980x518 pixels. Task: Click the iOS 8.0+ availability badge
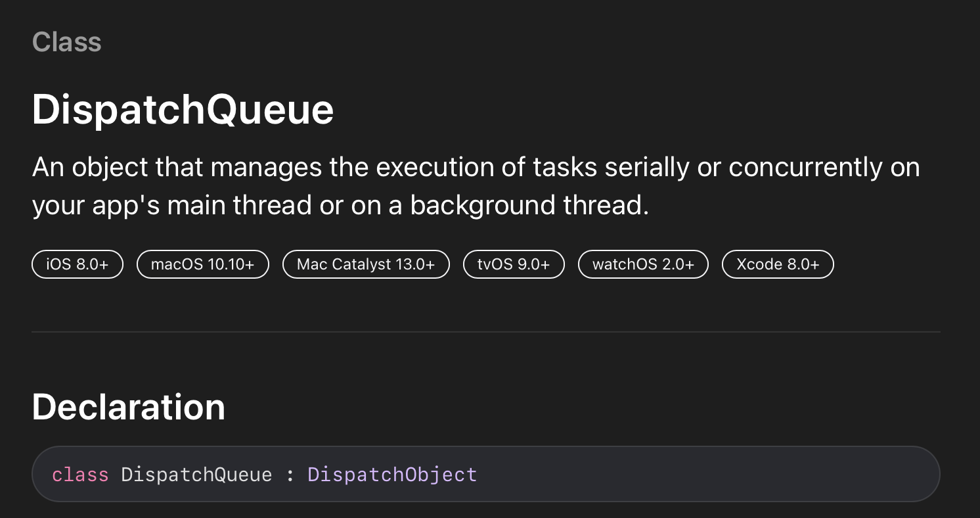(78, 264)
